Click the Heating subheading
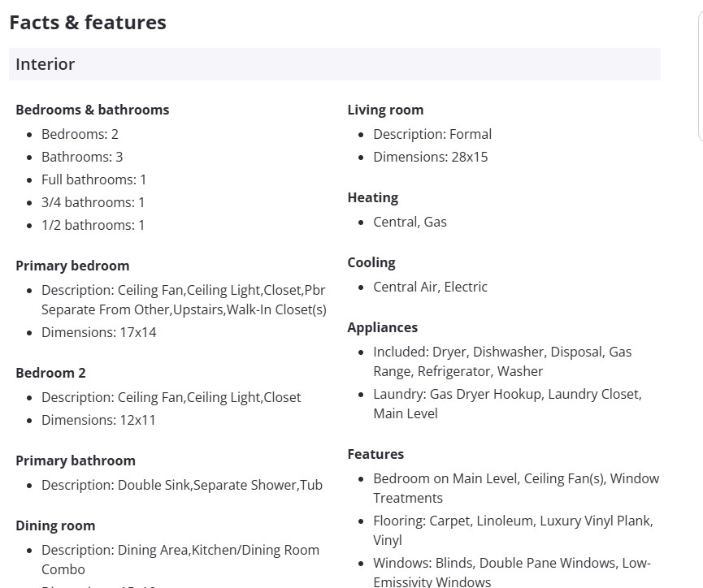 click(372, 197)
